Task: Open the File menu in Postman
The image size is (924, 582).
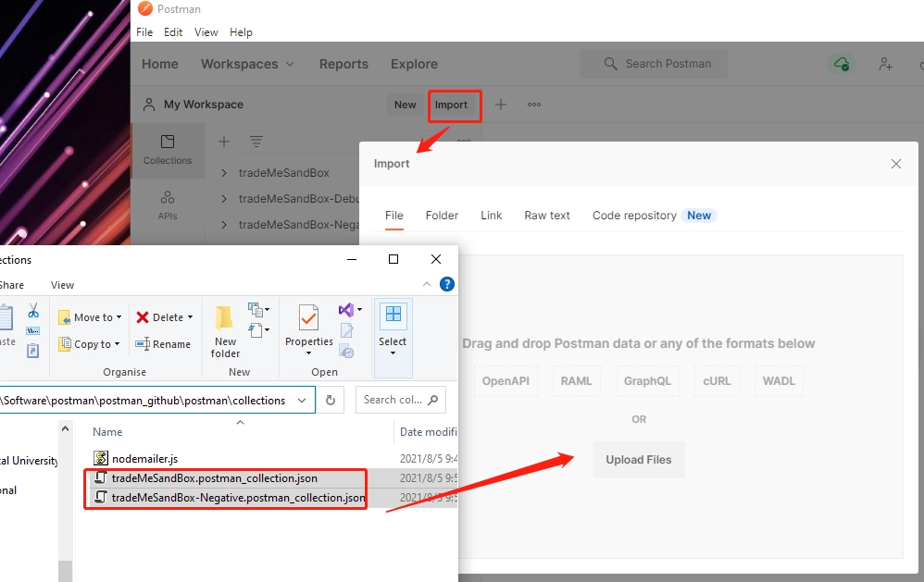Action: click(x=144, y=32)
